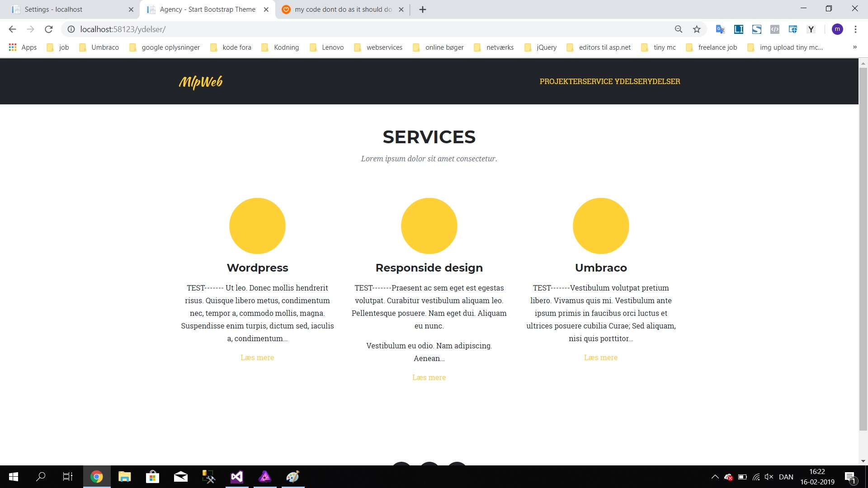Reload the current page
This screenshot has height=488, width=868.
[49, 29]
